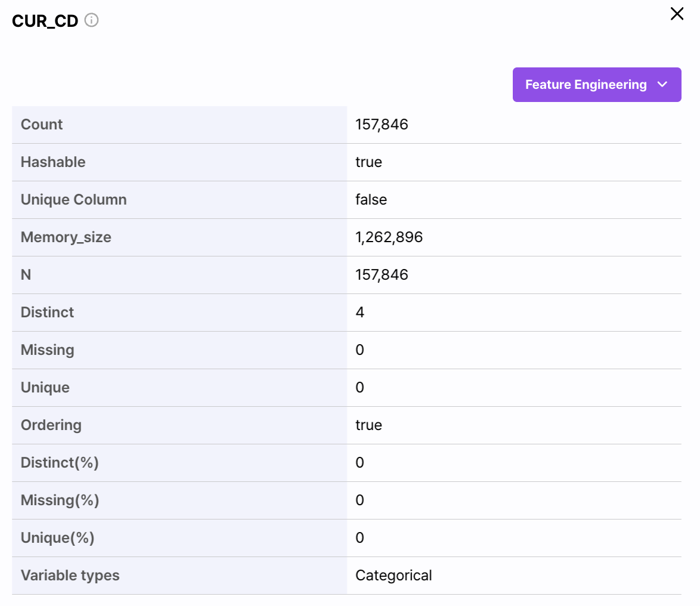The height and width of the screenshot is (606, 700).
Task: Click the Unique(%) label
Action: click(x=58, y=537)
